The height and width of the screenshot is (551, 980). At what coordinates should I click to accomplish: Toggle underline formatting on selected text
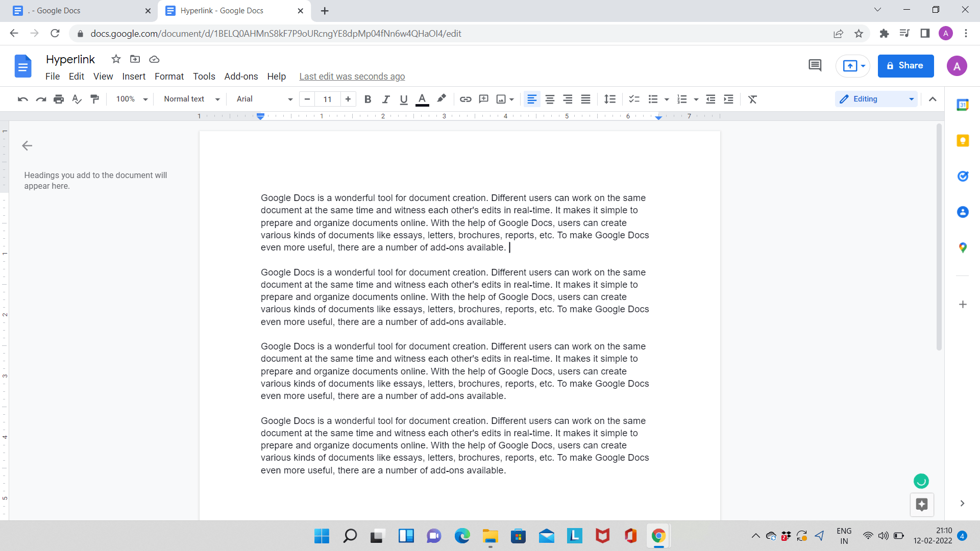tap(403, 99)
